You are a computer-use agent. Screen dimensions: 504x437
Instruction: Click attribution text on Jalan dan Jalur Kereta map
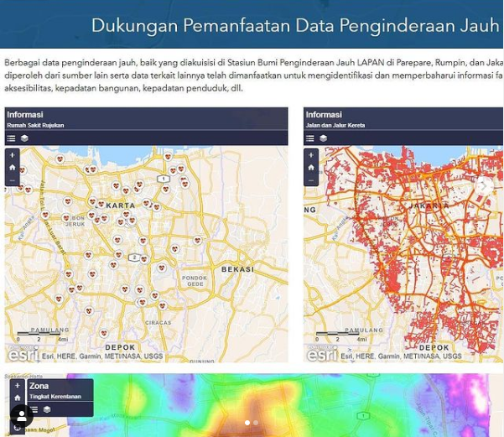tap(401, 356)
